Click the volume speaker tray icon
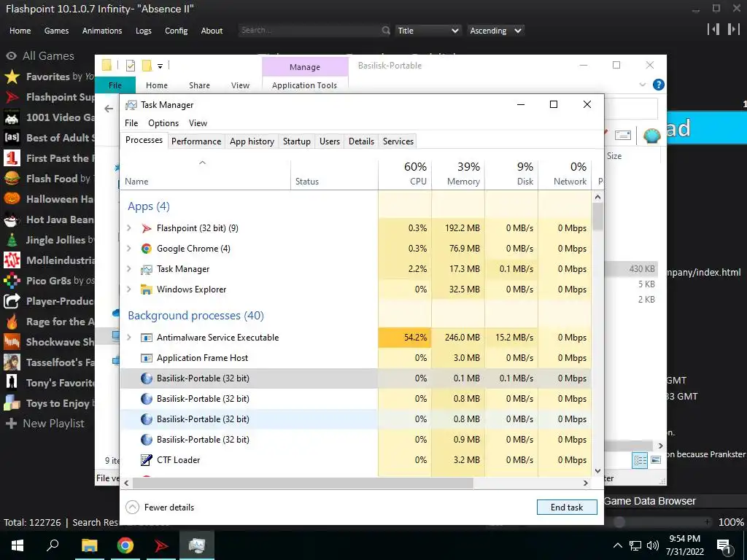Viewport: 747px width, 560px height. coord(653,545)
